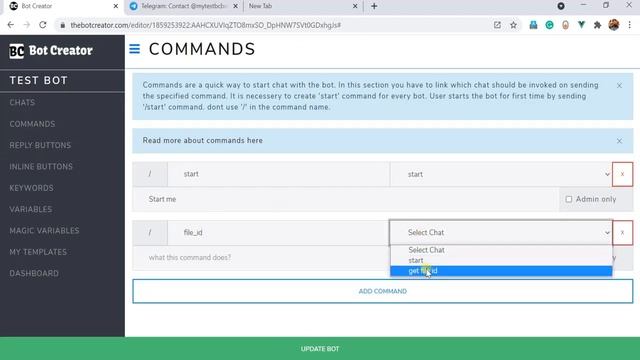Viewport: 640px width, 360px height.
Task: Open MAGIC VARIABLES in the sidebar
Action: [x=44, y=231]
